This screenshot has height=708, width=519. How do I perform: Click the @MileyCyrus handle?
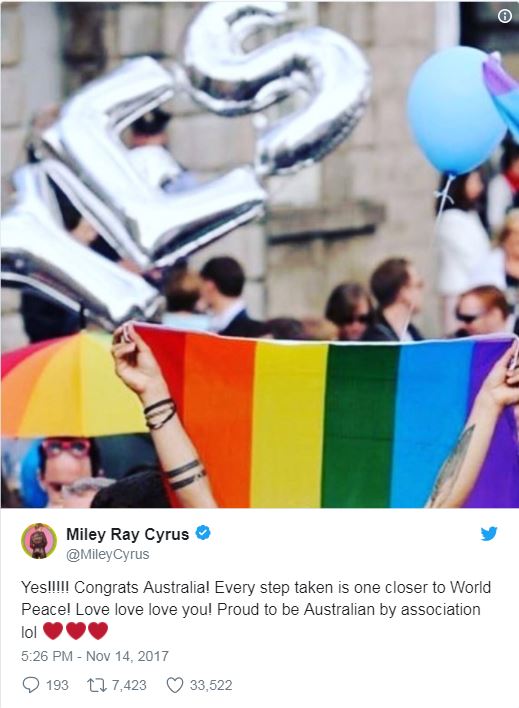108,554
